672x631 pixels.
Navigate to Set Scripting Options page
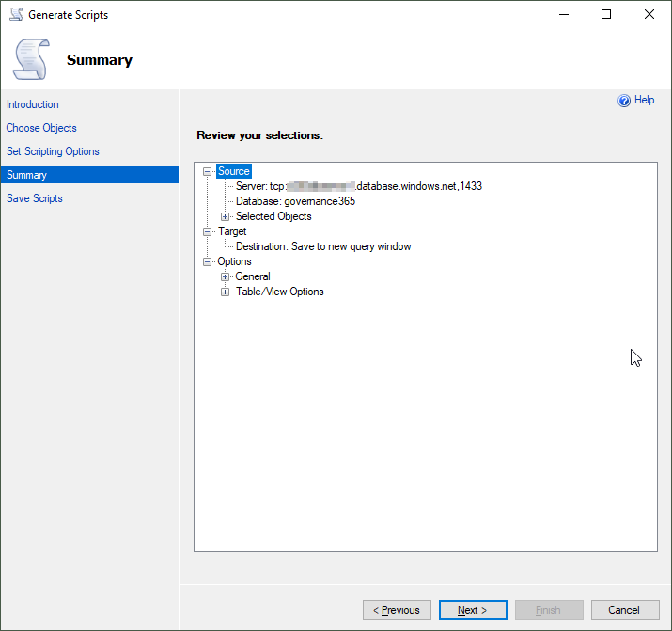[53, 151]
